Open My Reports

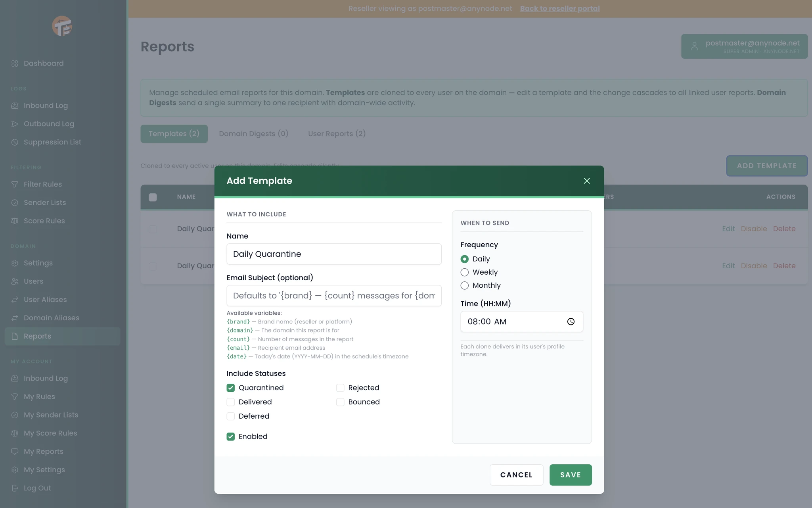point(43,451)
